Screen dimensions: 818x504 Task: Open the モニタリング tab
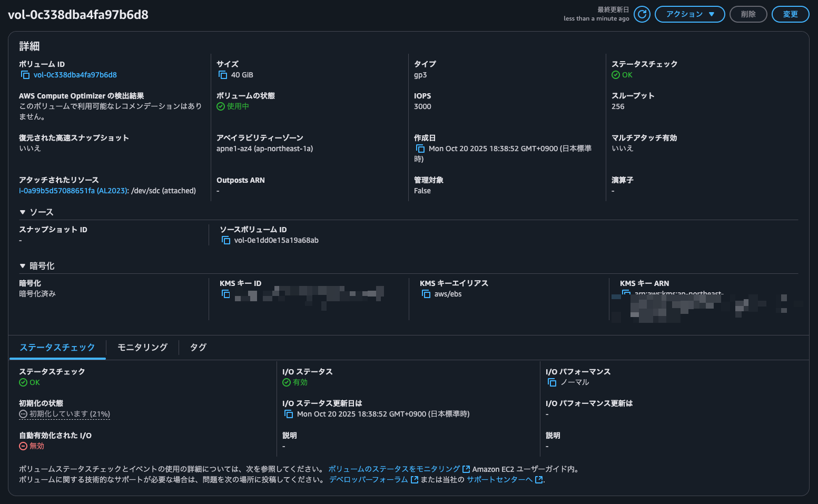pyautogui.click(x=142, y=348)
